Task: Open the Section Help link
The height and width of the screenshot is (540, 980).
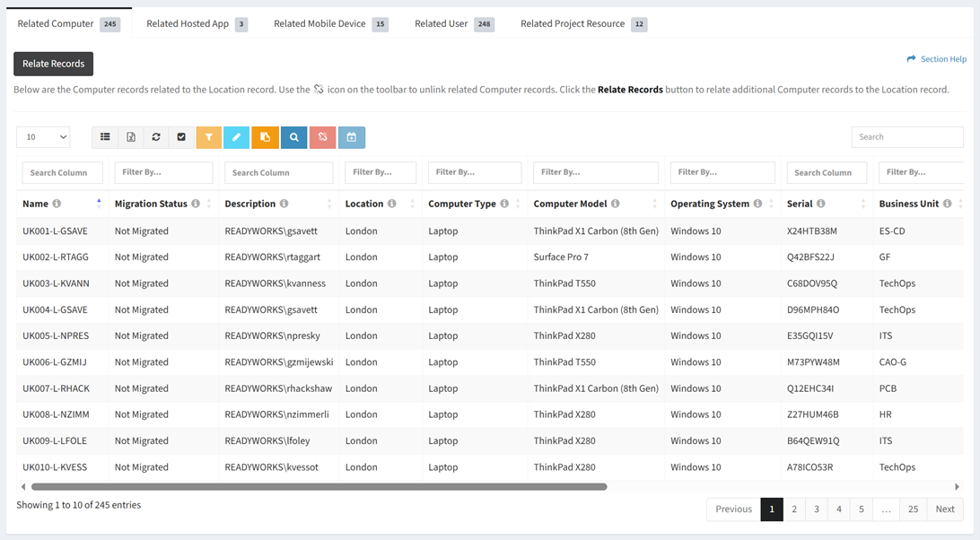Action: coord(937,59)
